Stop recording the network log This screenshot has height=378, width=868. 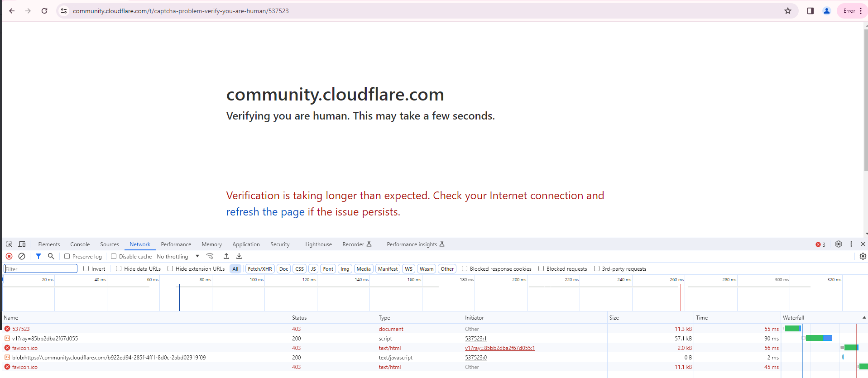point(9,256)
